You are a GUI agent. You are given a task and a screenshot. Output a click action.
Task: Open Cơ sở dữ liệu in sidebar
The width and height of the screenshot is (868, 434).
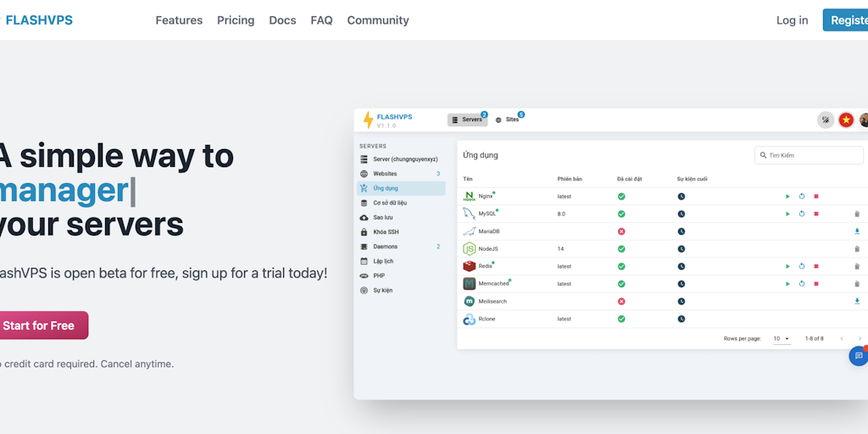(x=401, y=203)
